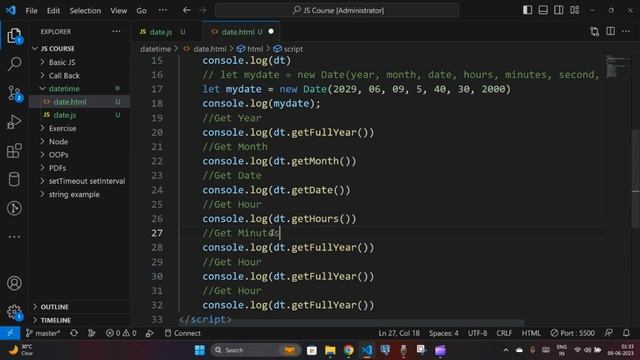
Task: Click the remote window icon in status bar
Action: [10, 333]
